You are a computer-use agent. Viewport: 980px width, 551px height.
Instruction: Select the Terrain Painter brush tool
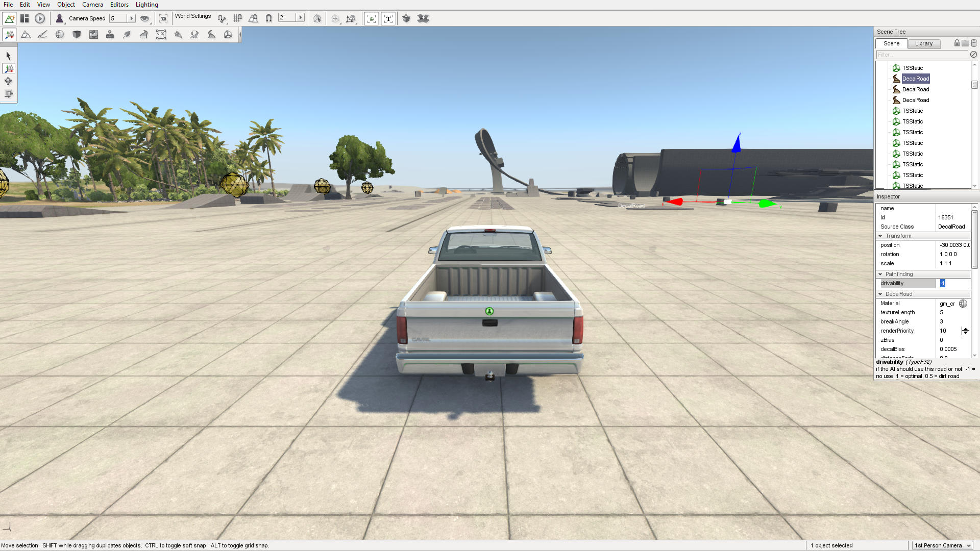click(x=43, y=35)
